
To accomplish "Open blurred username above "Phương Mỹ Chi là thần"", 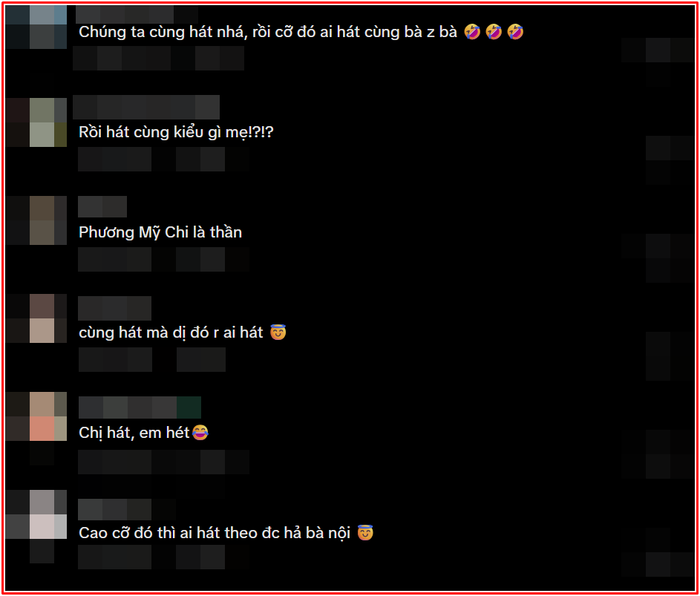I will (x=102, y=207).
